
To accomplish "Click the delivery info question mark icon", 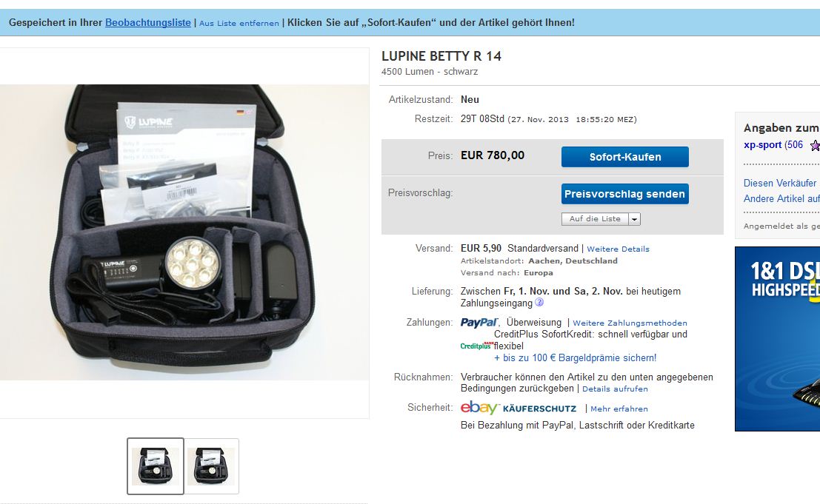I will coord(539,303).
